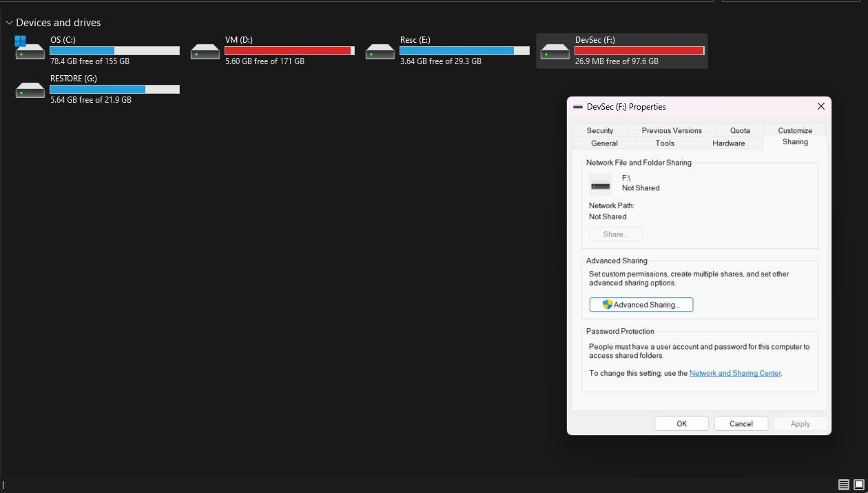Click the VM (D:) red usage bar
Image resolution: width=868 pixels, height=493 pixels.
(289, 51)
